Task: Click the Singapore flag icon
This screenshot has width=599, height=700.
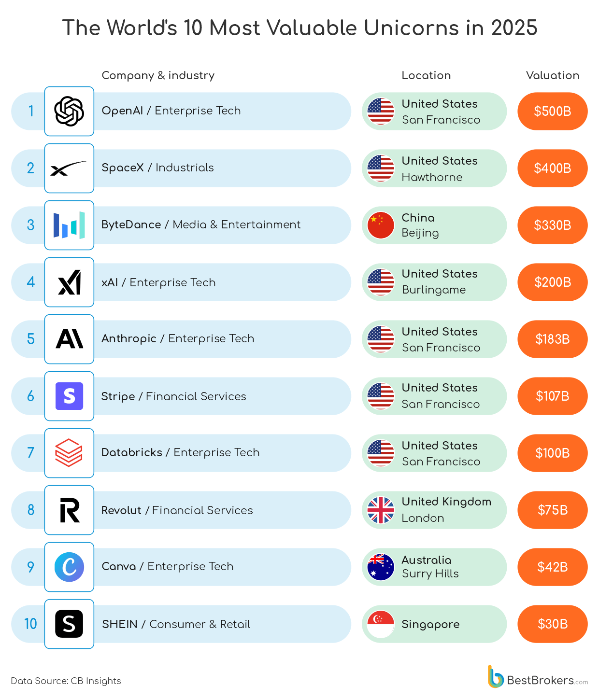Action: [381, 624]
